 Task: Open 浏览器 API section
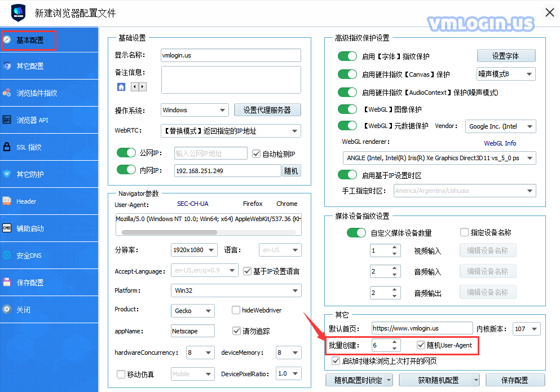click(49, 120)
